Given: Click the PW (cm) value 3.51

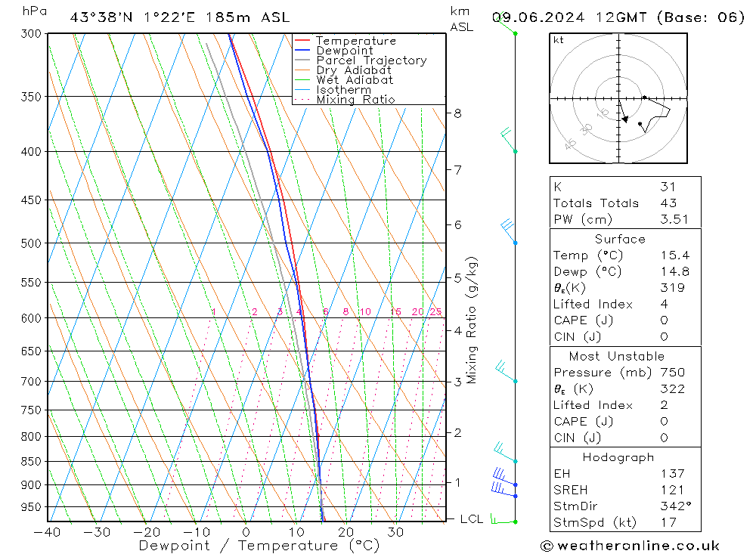Looking at the screenshot, I should 674,219.
